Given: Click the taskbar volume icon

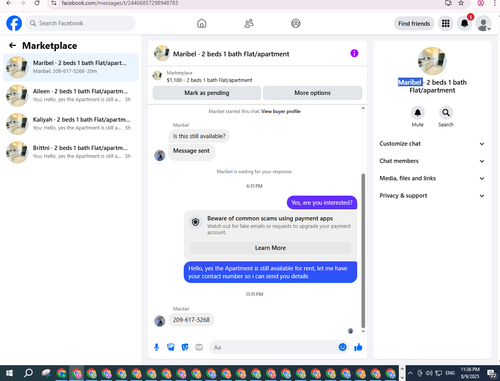Looking at the screenshot, I should (x=429, y=373).
